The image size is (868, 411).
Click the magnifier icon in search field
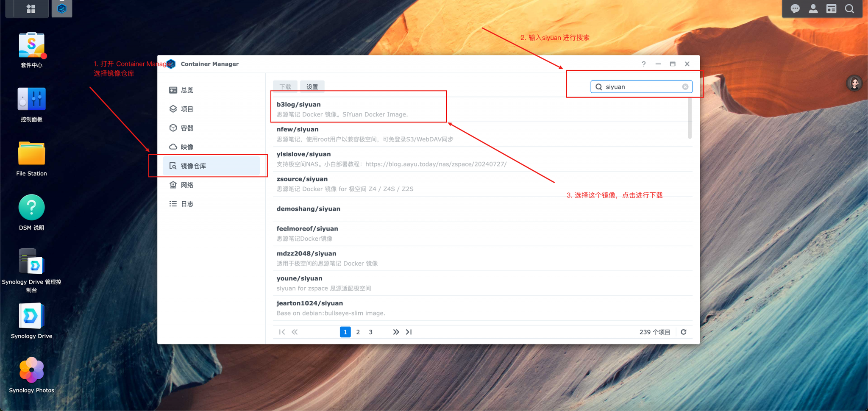click(599, 87)
